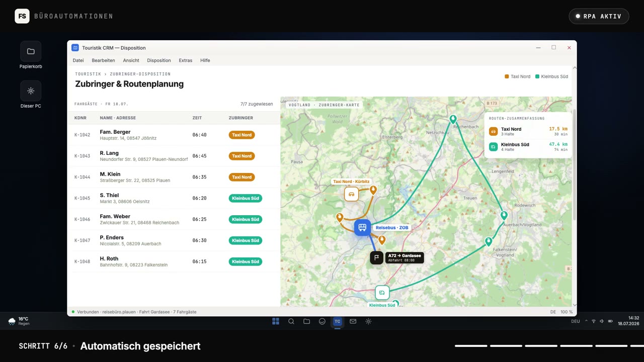Click the Kleinbus Süd van marker on map
The height and width of the screenshot is (362, 644).
pyautogui.click(x=382, y=293)
